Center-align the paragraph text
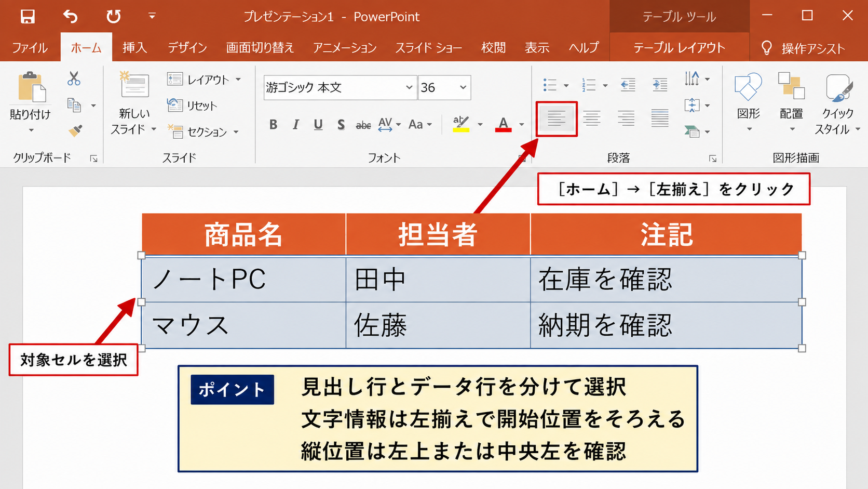868x489 pixels. 591,118
